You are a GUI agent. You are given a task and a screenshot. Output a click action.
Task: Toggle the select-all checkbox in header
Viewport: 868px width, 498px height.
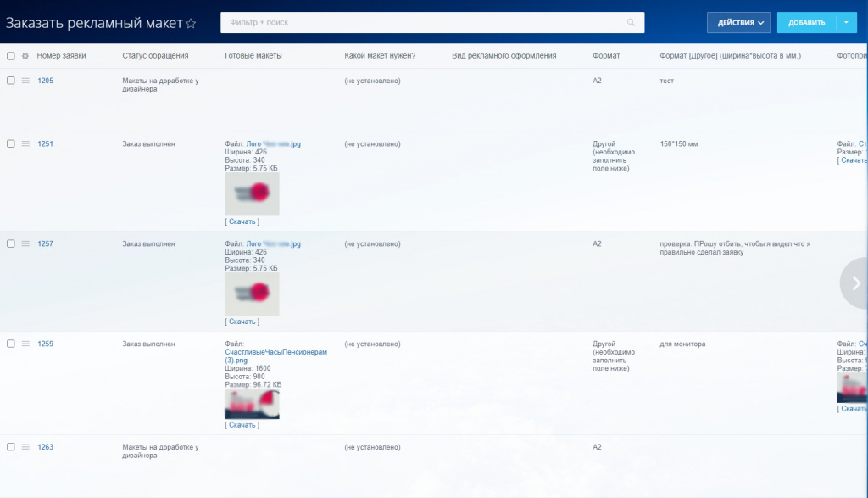click(10, 56)
